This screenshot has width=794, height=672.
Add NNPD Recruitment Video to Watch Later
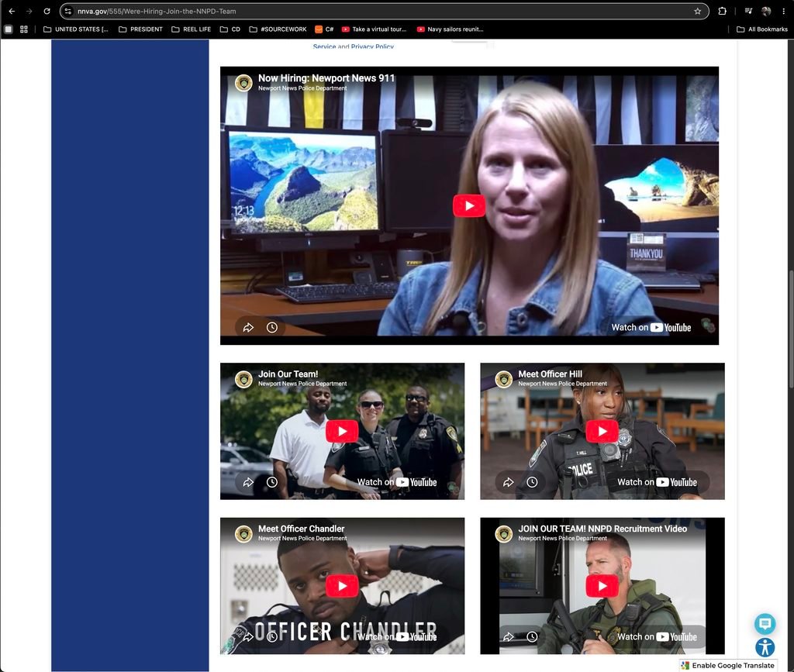pyautogui.click(x=532, y=636)
